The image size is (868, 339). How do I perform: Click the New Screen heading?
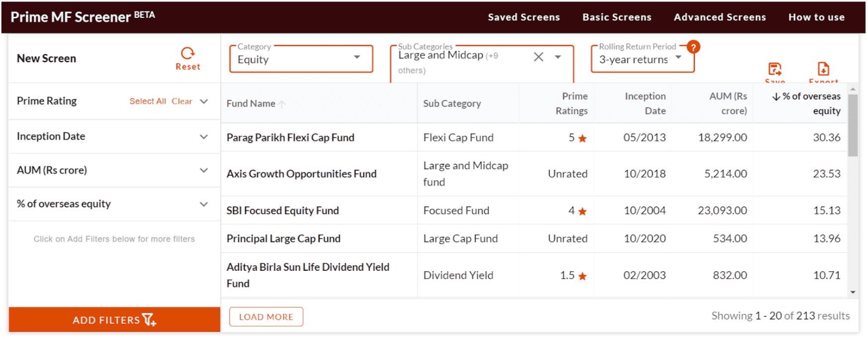[x=46, y=58]
